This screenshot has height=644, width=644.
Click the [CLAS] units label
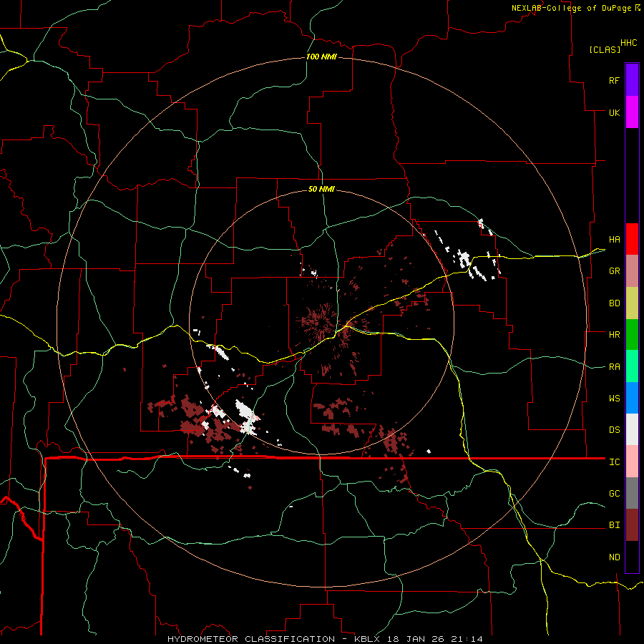pyautogui.click(x=605, y=49)
